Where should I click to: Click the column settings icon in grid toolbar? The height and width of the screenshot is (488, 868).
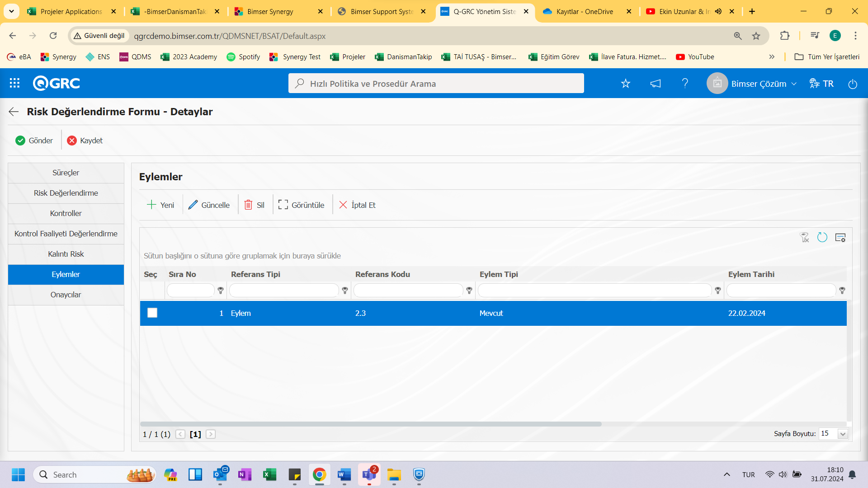840,238
